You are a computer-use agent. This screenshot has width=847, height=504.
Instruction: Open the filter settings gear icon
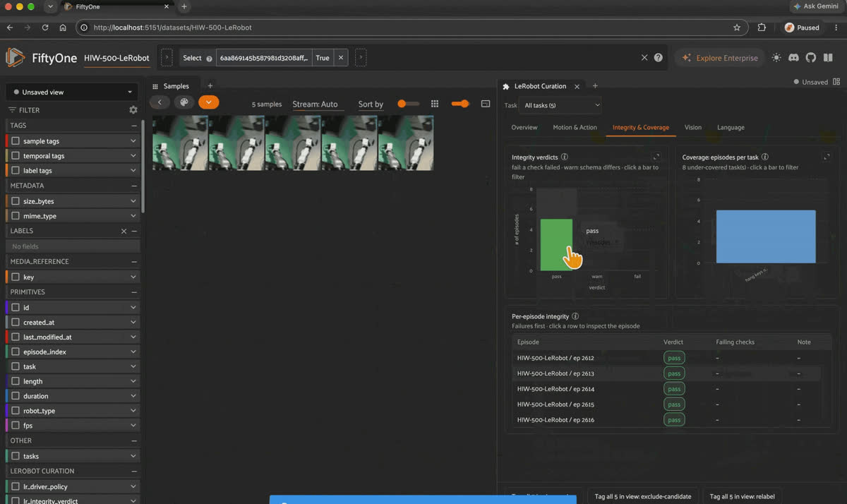click(133, 110)
